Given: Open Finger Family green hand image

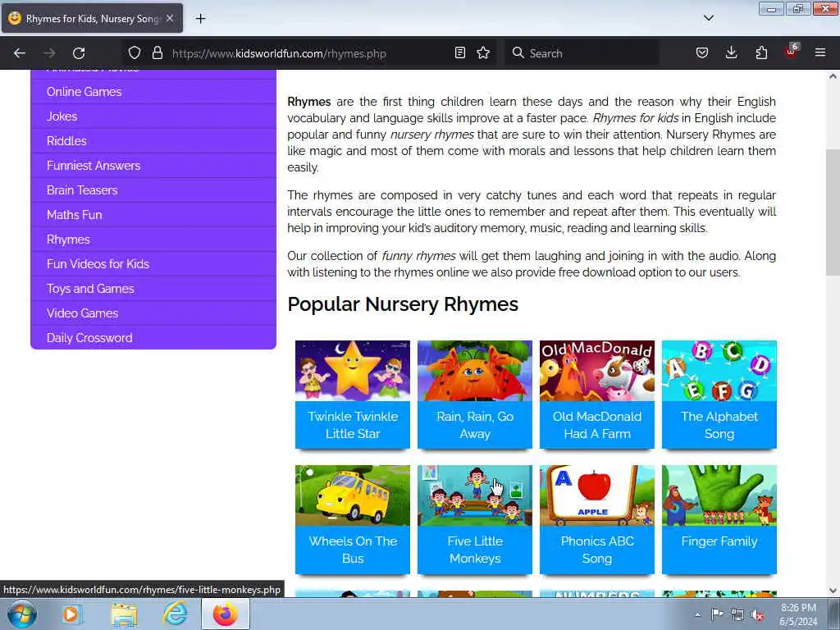Looking at the screenshot, I should (x=719, y=495).
